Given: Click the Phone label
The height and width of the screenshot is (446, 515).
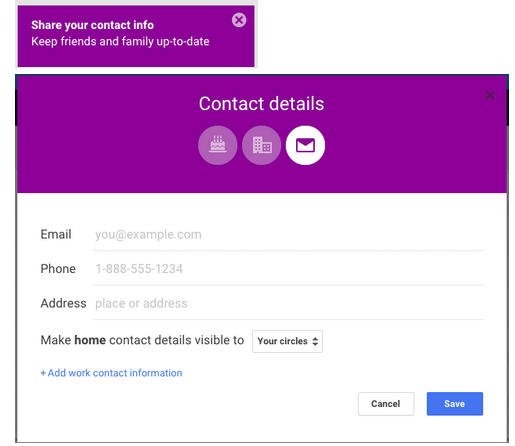Looking at the screenshot, I should tap(58, 269).
